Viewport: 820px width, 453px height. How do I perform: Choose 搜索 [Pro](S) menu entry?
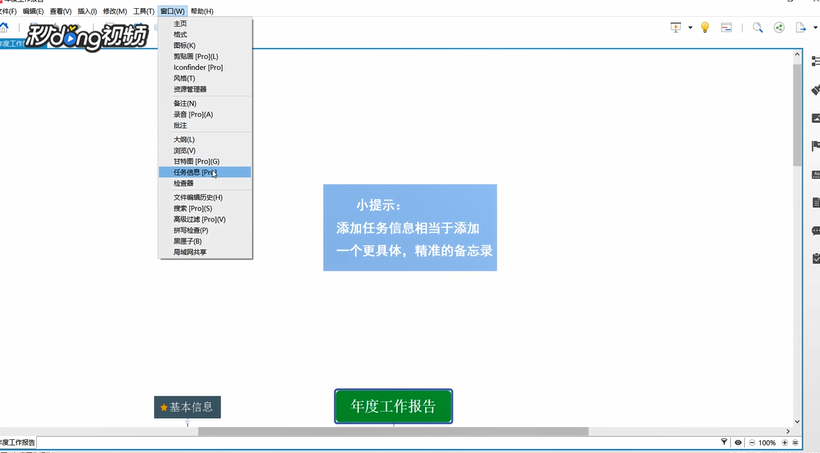pyautogui.click(x=205, y=209)
